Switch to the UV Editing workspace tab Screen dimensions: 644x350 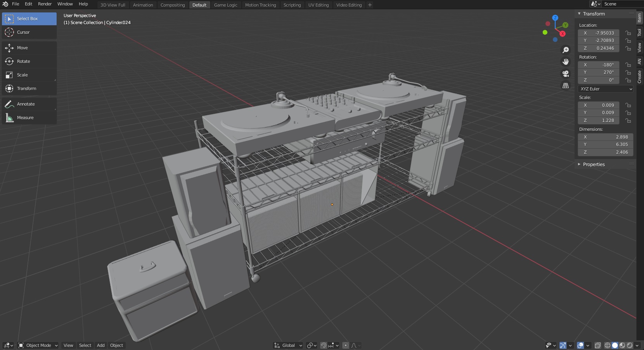point(318,5)
